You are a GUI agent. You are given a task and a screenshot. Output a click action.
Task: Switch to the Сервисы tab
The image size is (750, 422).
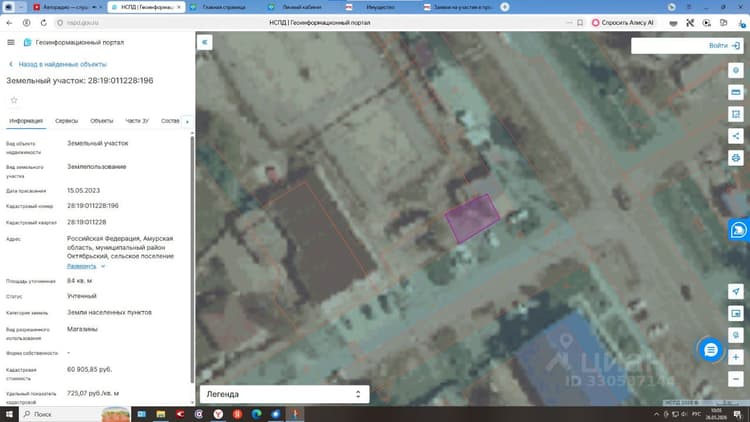66,121
